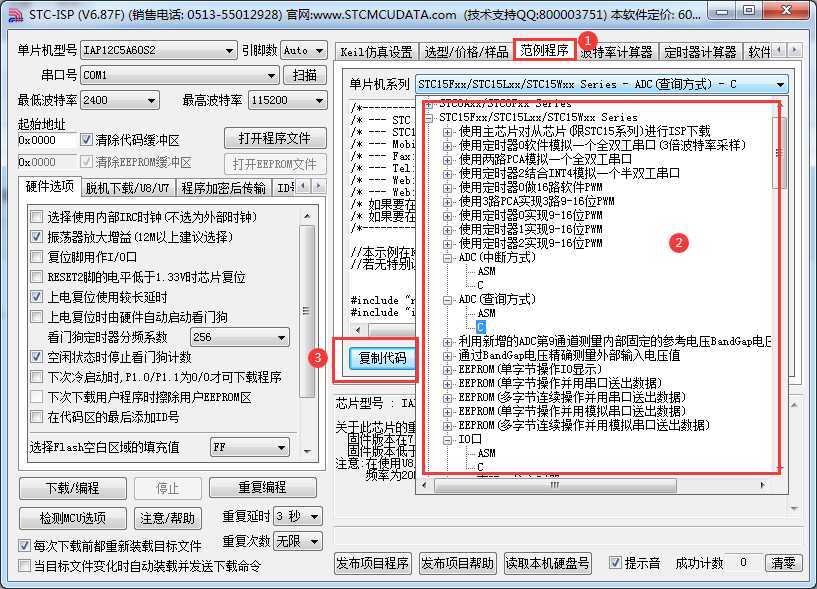Click the 复制代码 button
Viewport: 817px width, 589px height.
coord(382,358)
